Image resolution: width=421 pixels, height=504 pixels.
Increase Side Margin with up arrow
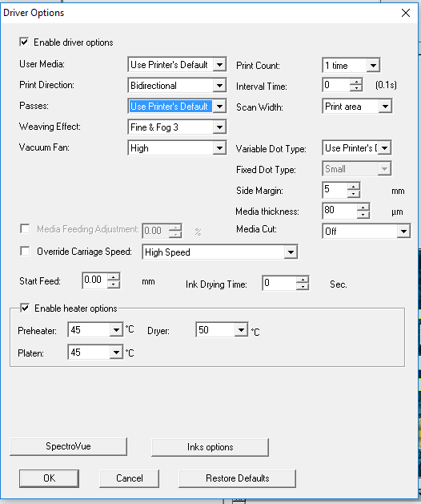pyautogui.click(x=354, y=186)
